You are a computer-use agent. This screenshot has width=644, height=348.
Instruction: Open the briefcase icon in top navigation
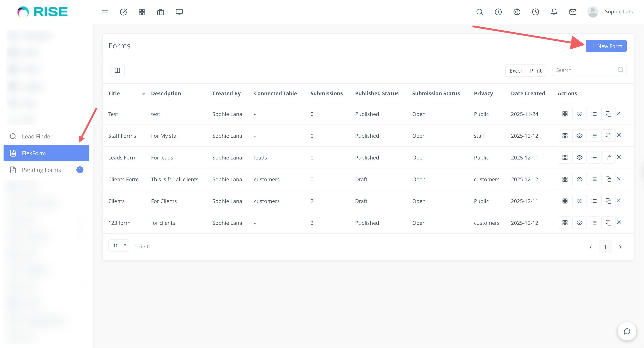[160, 12]
